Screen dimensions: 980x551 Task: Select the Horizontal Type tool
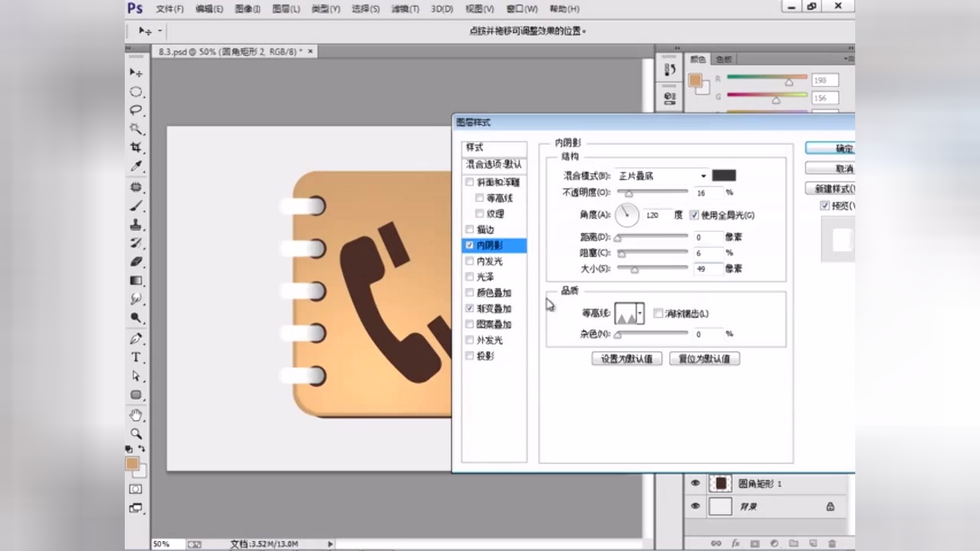(136, 357)
